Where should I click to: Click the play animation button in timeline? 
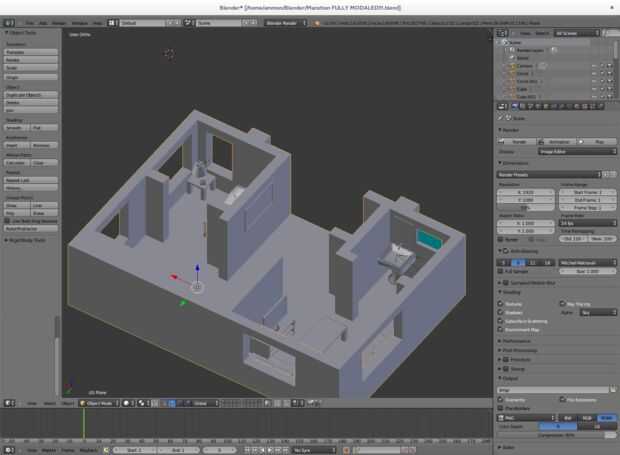pyautogui.click(x=270, y=450)
